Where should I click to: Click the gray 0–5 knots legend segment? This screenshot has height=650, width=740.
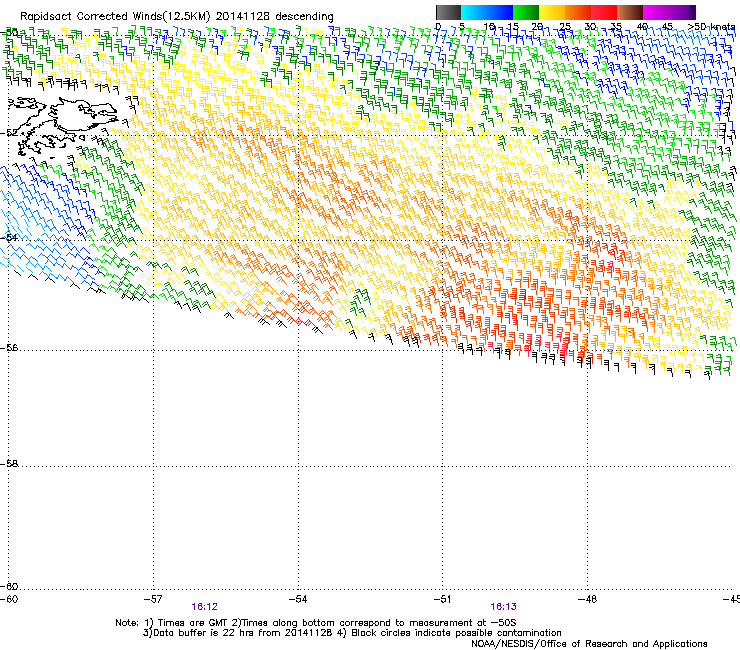pos(448,12)
